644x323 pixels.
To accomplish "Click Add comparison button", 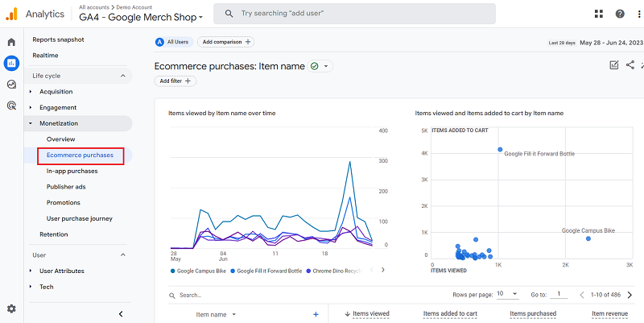I will (226, 42).
